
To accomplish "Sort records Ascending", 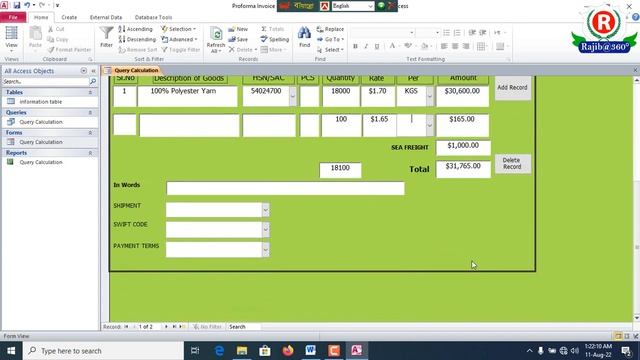I will coord(136,29).
